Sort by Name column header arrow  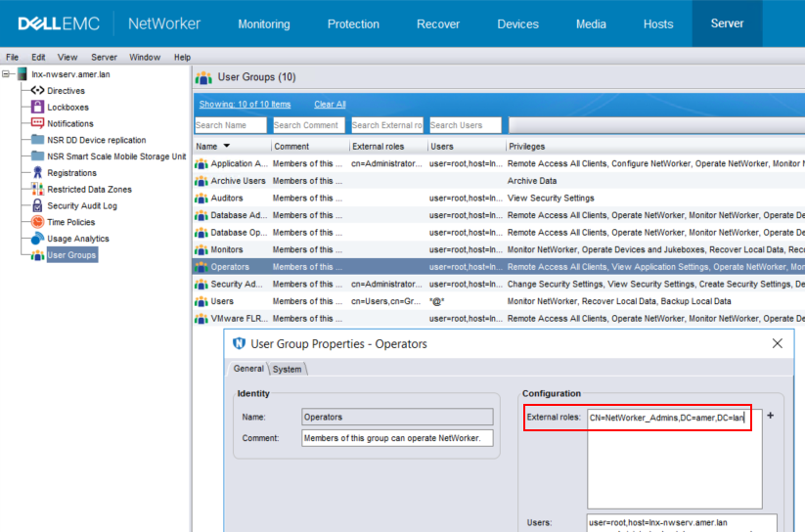click(x=228, y=147)
